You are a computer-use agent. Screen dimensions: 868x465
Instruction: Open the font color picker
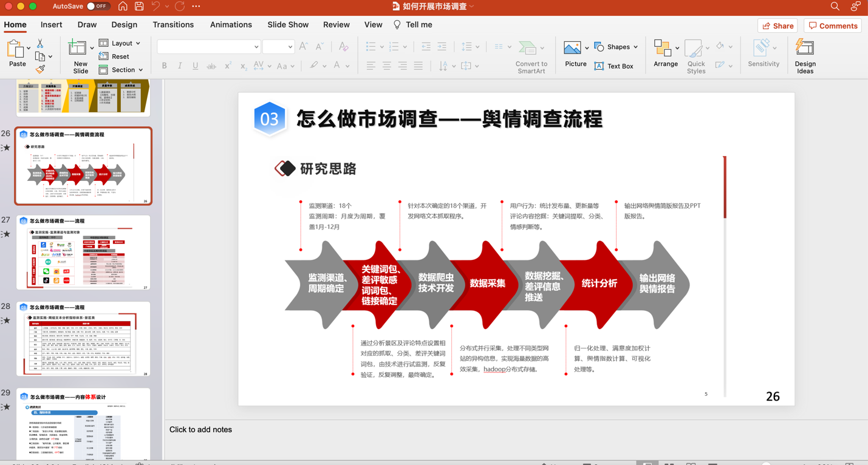pyautogui.click(x=337, y=66)
